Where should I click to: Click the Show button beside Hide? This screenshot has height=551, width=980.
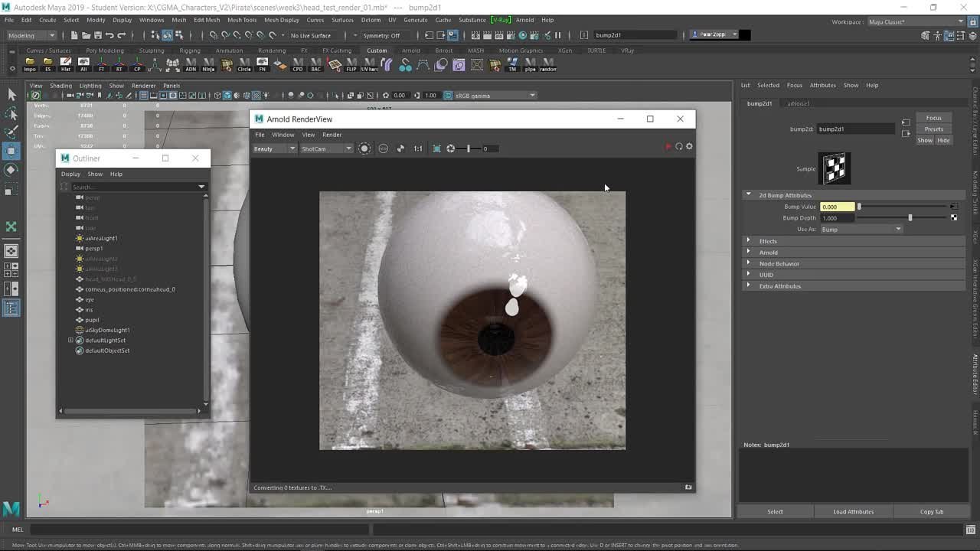(925, 140)
